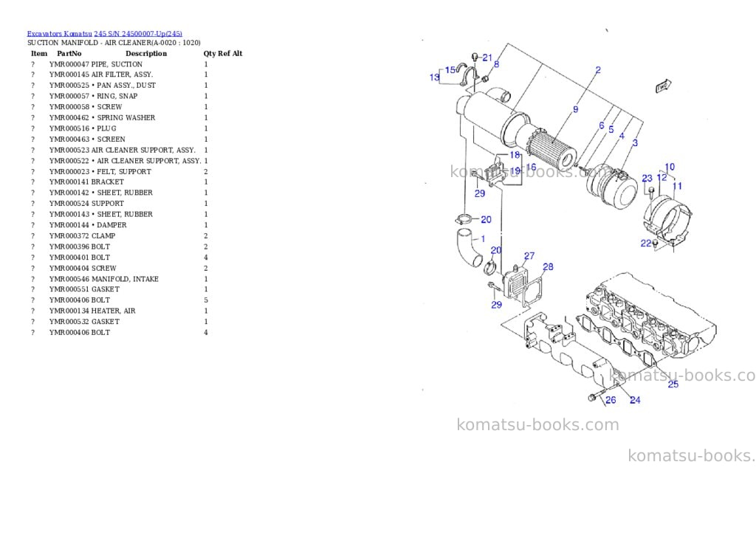Click callout number 13 in the diagram
The image size is (756, 535).
434,77
